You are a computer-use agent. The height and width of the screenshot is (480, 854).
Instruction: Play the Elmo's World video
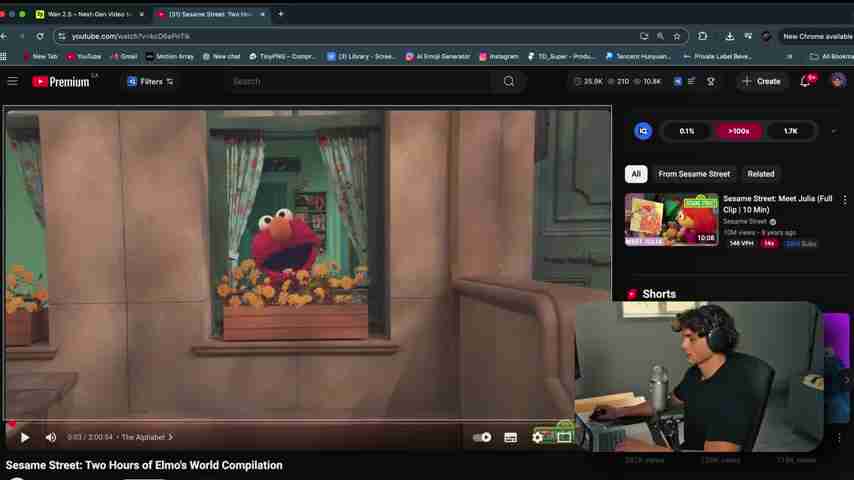tap(25, 438)
